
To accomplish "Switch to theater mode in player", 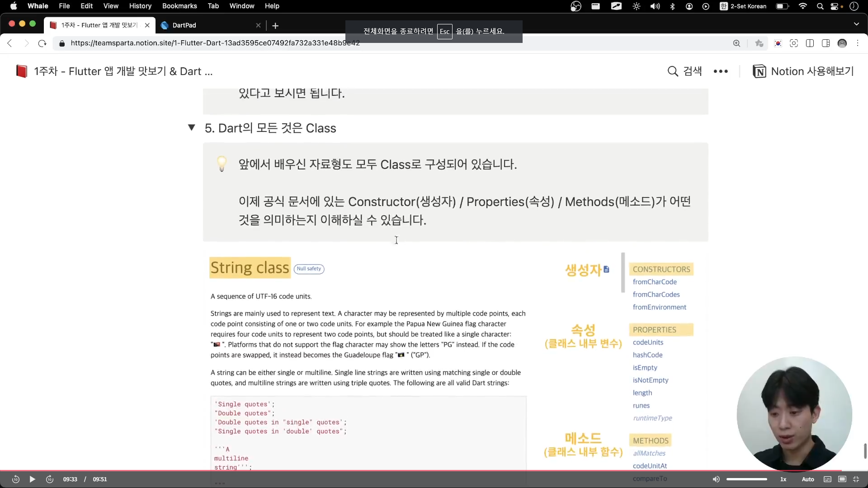I will 842,479.
